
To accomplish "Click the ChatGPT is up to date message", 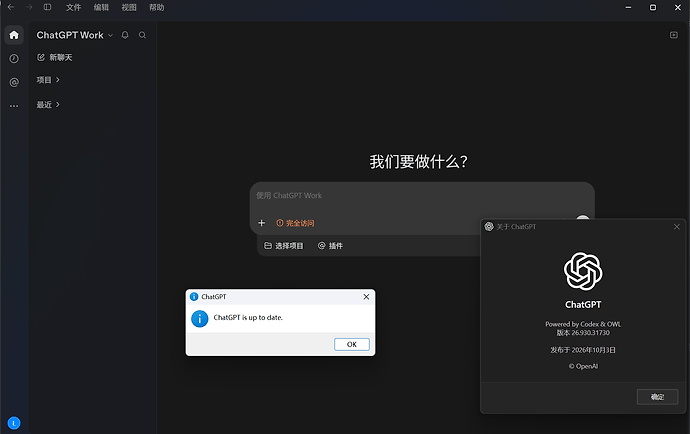I will pos(248,317).
